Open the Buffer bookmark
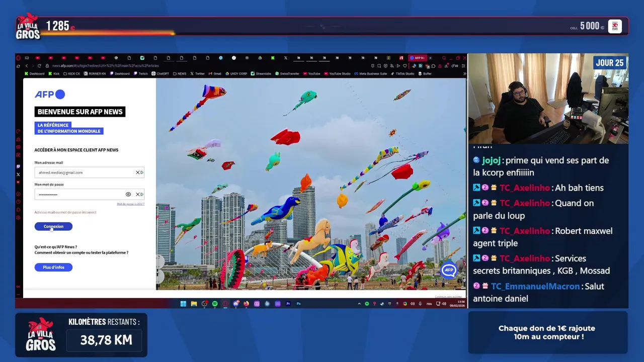Viewport: 644px width, 362px height. [425, 73]
